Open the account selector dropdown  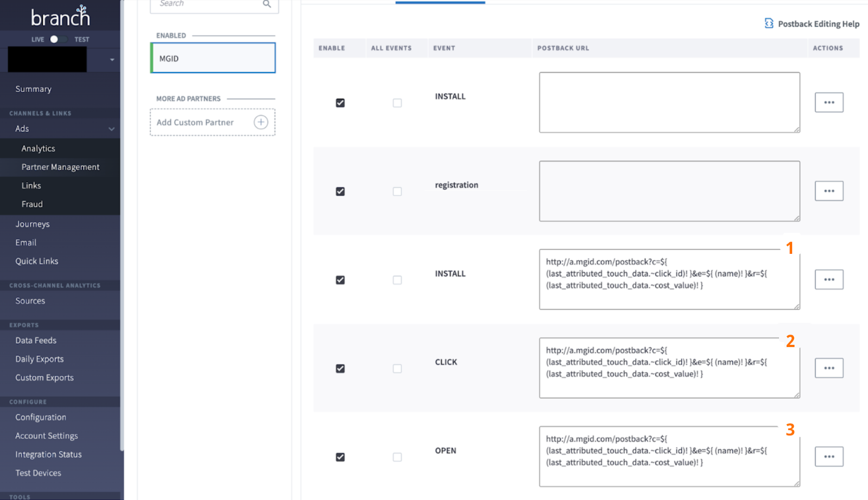point(112,60)
